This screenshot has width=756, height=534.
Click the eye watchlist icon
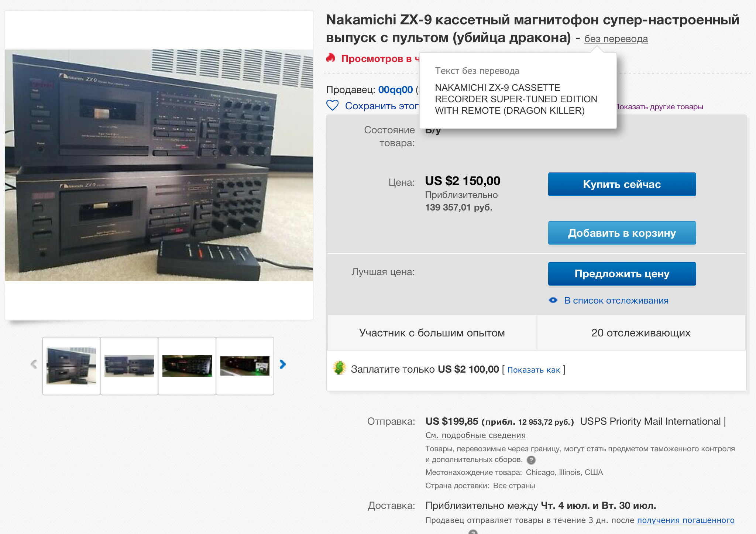pyautogui.click(x=553, y=300)
